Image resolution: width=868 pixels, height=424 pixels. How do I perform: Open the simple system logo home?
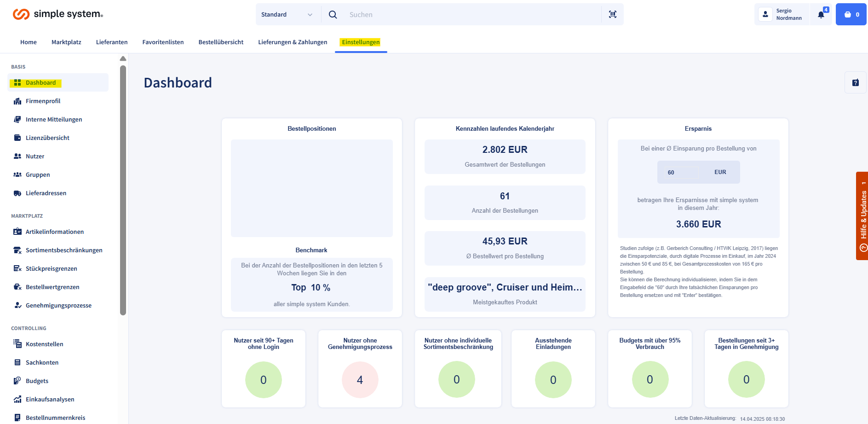click(x=58, y=14)
